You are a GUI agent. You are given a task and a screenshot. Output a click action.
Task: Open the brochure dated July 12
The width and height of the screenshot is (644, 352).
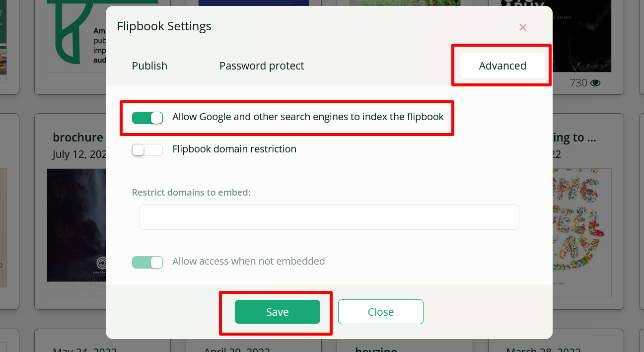(x=78, y=137)
